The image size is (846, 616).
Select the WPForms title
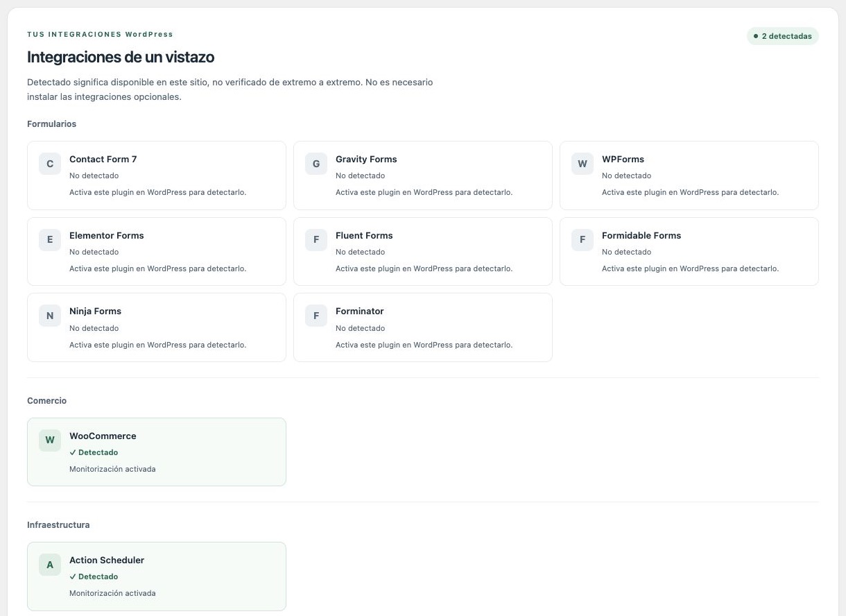[x=623, y=159]
